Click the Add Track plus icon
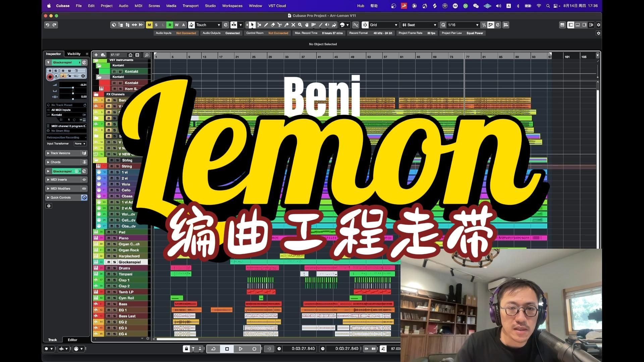 click(96, 55)
